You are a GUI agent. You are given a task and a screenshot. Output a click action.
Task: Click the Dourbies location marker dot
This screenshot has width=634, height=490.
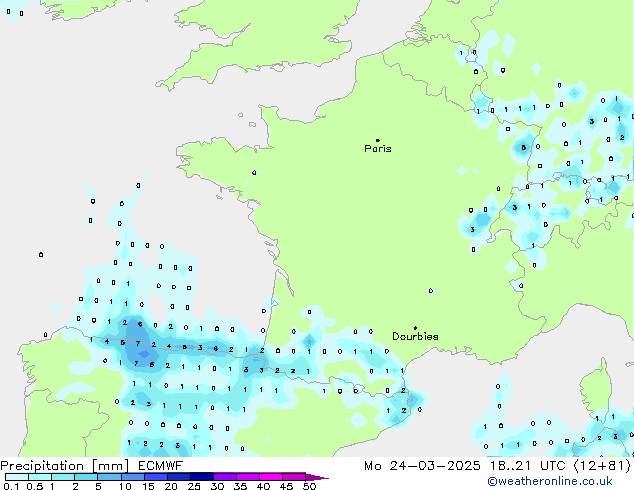coord(415,328)
